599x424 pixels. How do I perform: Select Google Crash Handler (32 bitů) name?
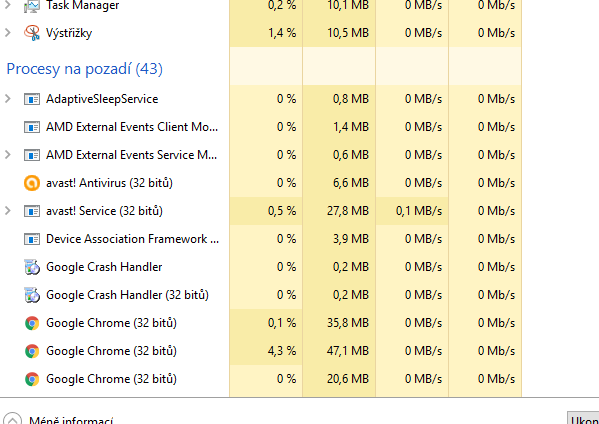[127, 295]
